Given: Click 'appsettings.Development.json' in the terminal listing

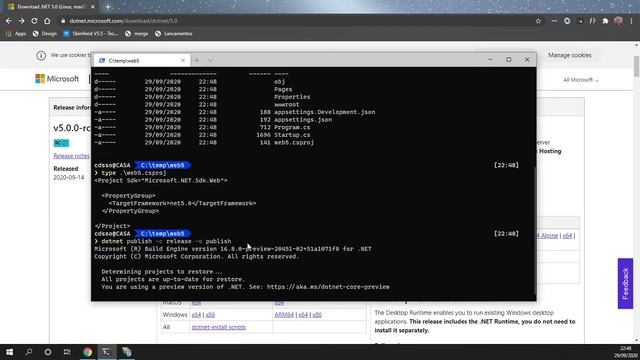Looking at the screenshot, I should coord(324,112).
